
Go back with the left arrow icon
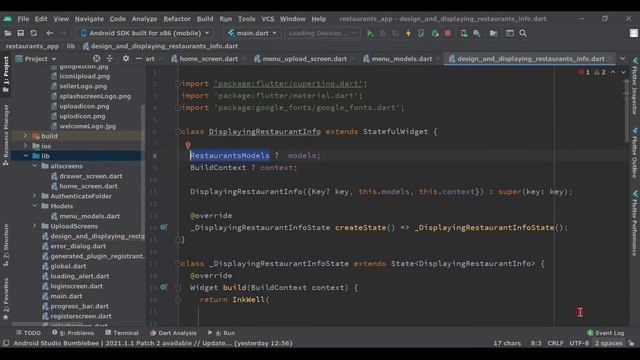(x=50, y=33)
